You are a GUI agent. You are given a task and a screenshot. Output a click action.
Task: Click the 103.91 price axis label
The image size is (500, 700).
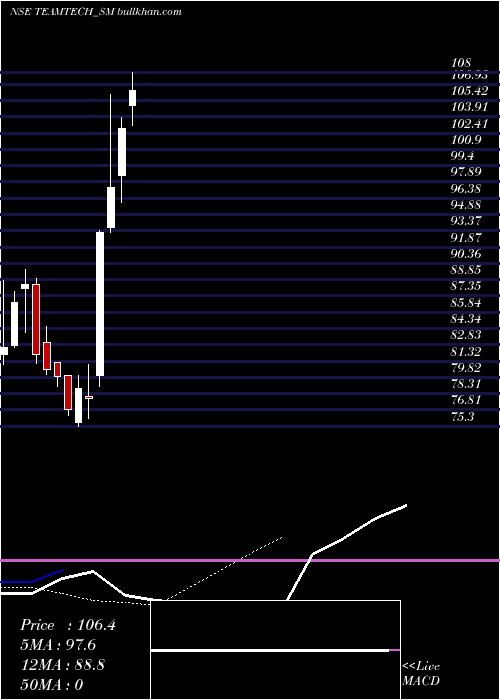coord(470,107)
